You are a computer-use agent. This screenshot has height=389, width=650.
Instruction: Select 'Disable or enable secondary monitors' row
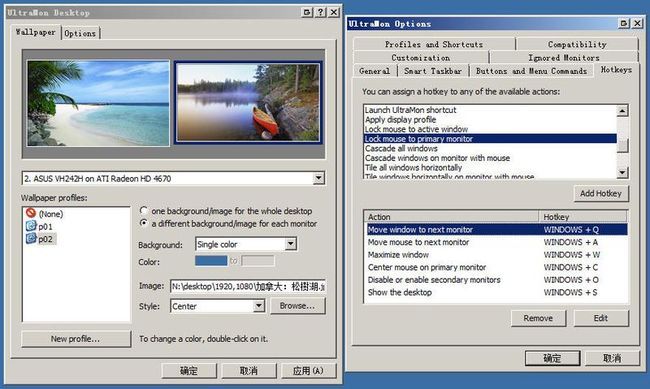coord(496,280)
